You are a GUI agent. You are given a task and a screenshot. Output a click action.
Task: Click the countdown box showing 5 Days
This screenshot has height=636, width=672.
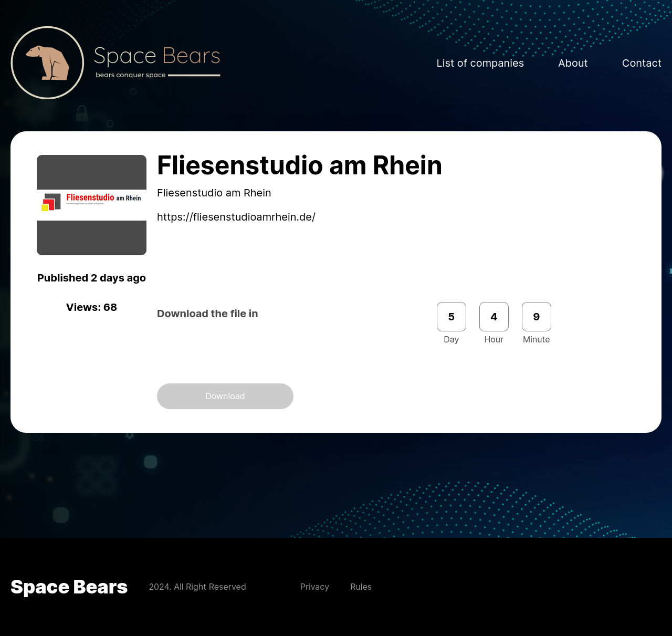click(x=451, y=317)
